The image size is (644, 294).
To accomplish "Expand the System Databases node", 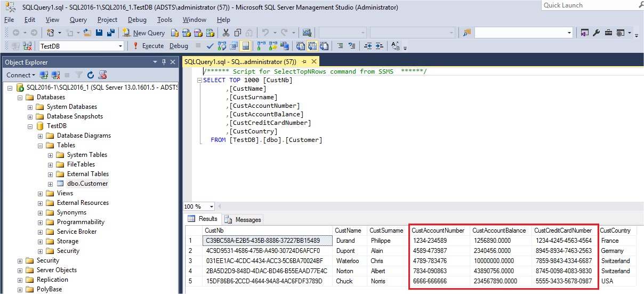I will click(x=30, y=107).
